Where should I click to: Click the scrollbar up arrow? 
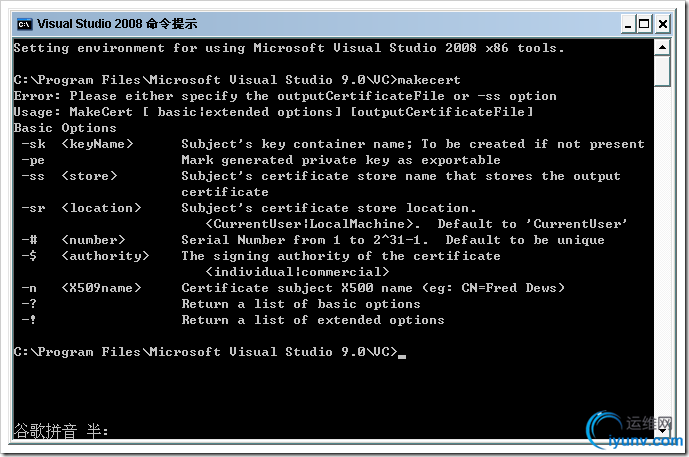point(663,48)
